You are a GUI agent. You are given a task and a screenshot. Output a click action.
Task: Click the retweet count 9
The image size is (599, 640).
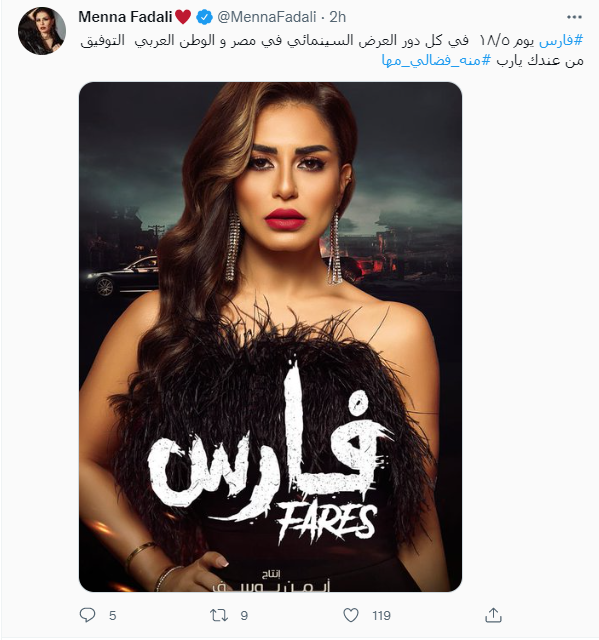[244, 615]
